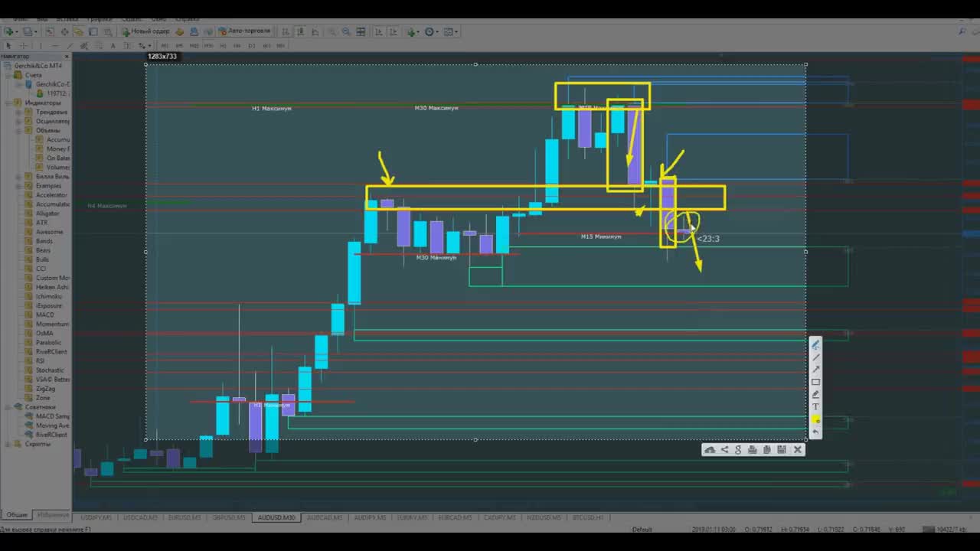
Task: Switch chart to candlestick view
Action: click(300, 31)
